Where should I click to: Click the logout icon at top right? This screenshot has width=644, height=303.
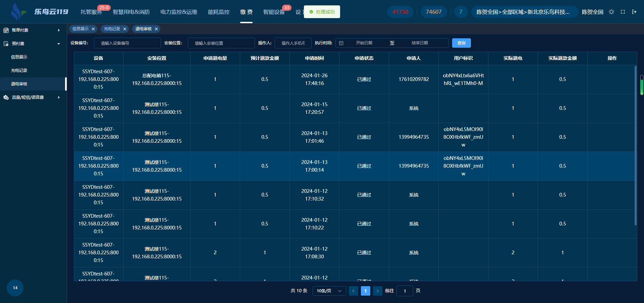(634, 12)
